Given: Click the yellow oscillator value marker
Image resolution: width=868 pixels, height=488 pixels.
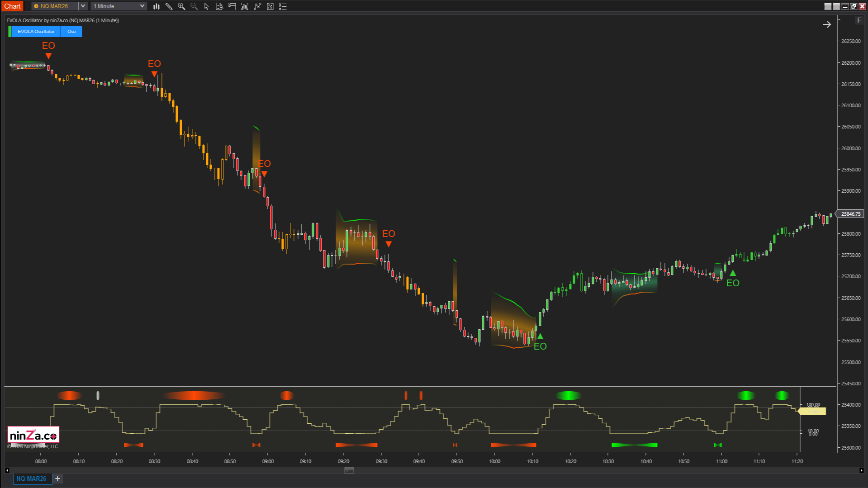Looking at the screenshot, I should tap(812, 411).
